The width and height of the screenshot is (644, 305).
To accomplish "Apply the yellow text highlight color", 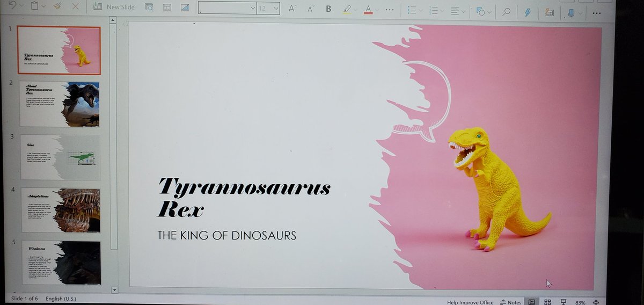I will click(347, 9).
